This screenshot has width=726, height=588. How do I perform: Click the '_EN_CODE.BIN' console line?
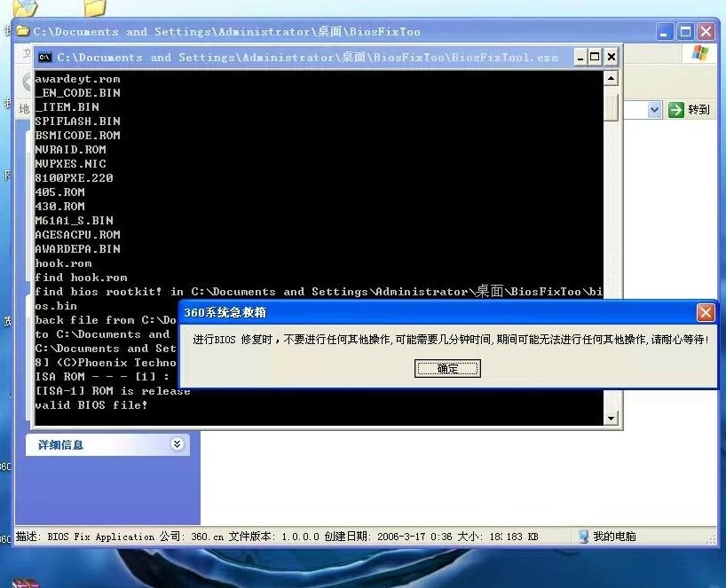tap(78, 93)
